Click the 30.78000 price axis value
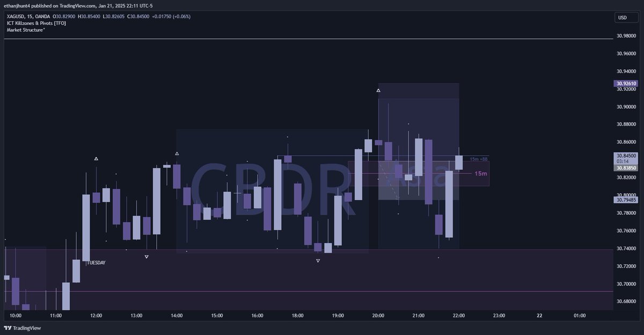This screenshot has width=644, height=335. 626,213
